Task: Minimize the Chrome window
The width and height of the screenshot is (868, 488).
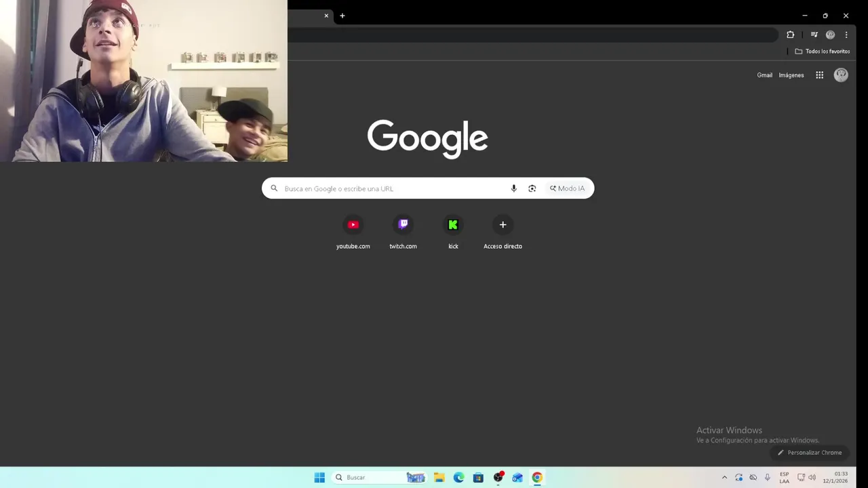Action: [x=804, y=16]
